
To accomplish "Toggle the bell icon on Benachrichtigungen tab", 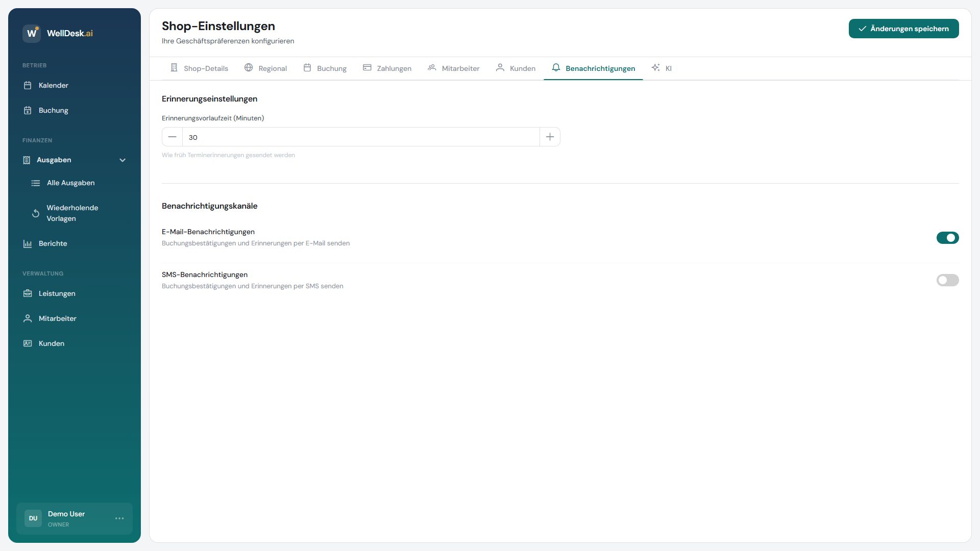I will [x=556, y=67].
